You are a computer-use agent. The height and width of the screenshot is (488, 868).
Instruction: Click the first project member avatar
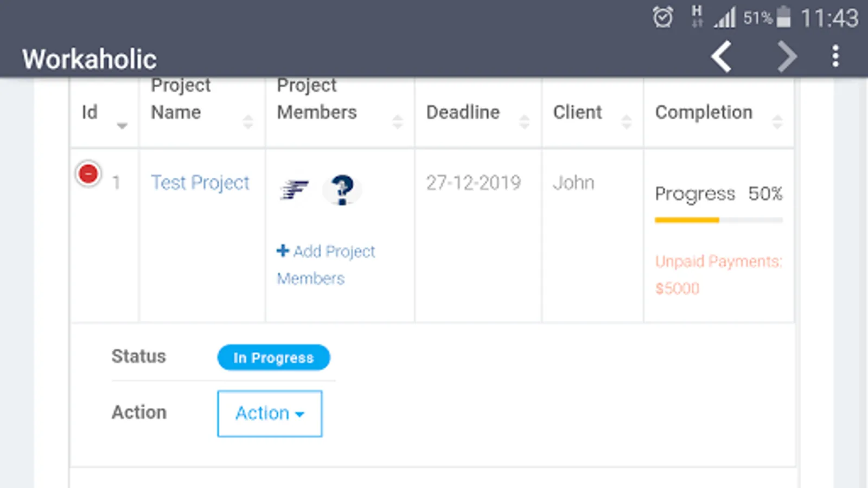(x=295, y=190)
